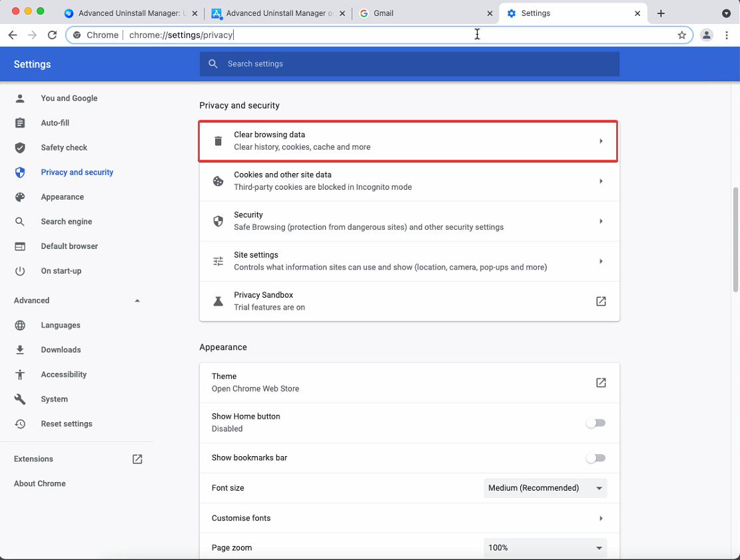Image resolution: width=740 pixels, height=560 pixels.
Task: Enable the Show Home button toggle
Action: click(595, 423)
